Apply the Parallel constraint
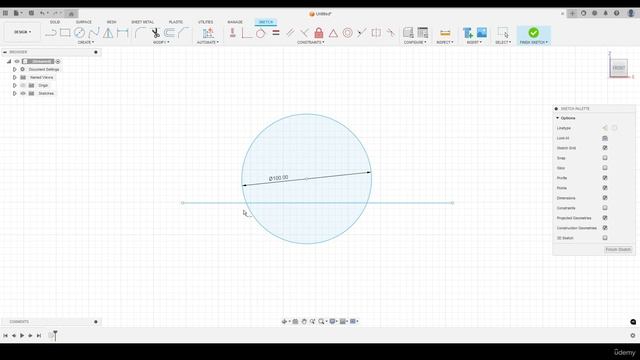640x360 pixels. [290, 33]
